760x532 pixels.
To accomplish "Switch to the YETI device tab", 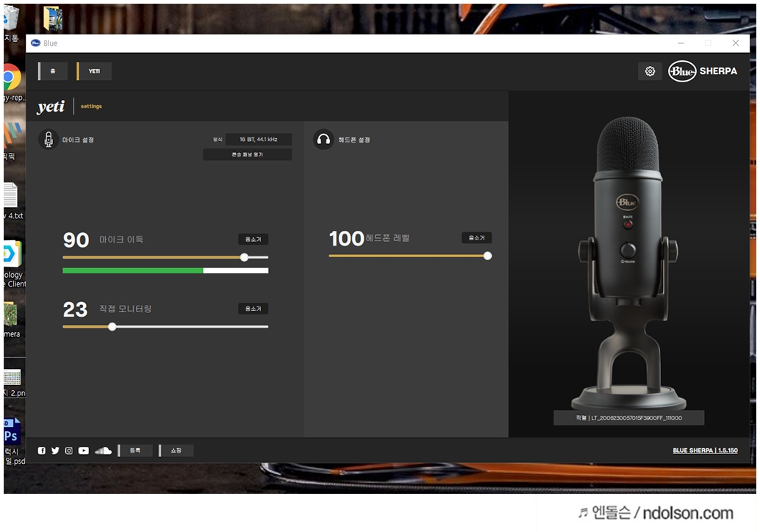I will [94, 71].
